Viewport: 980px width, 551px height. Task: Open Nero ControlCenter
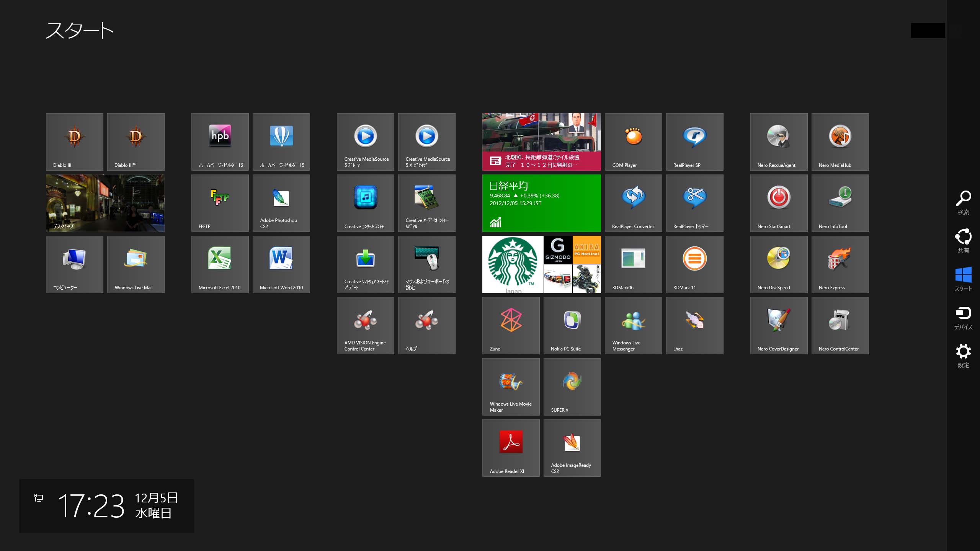(840, 326)
